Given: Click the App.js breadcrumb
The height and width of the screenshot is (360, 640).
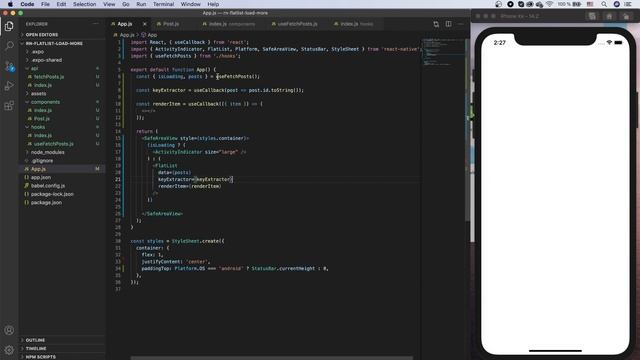Looking at the screenshot, I should (124, 35).
